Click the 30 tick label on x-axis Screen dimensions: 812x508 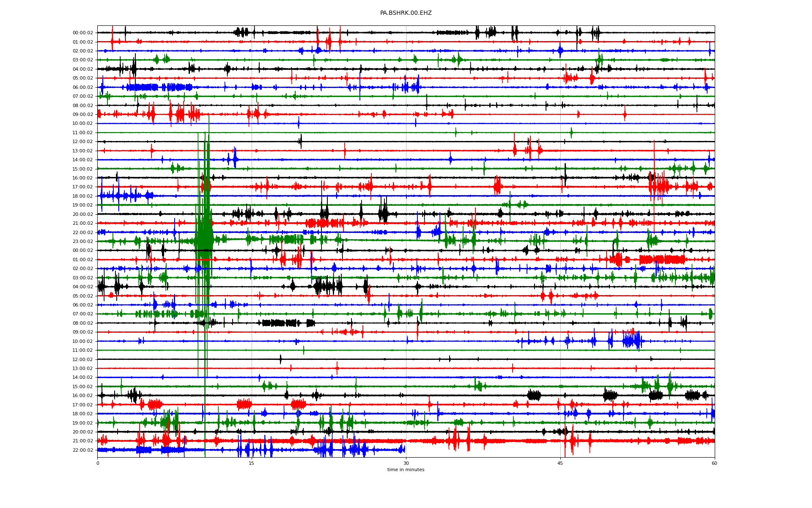[x=406, y=463]
